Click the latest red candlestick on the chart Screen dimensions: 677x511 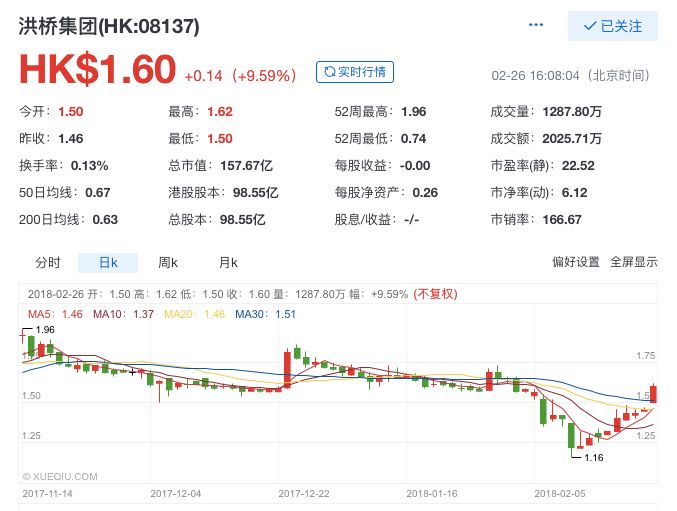(654, 394)
